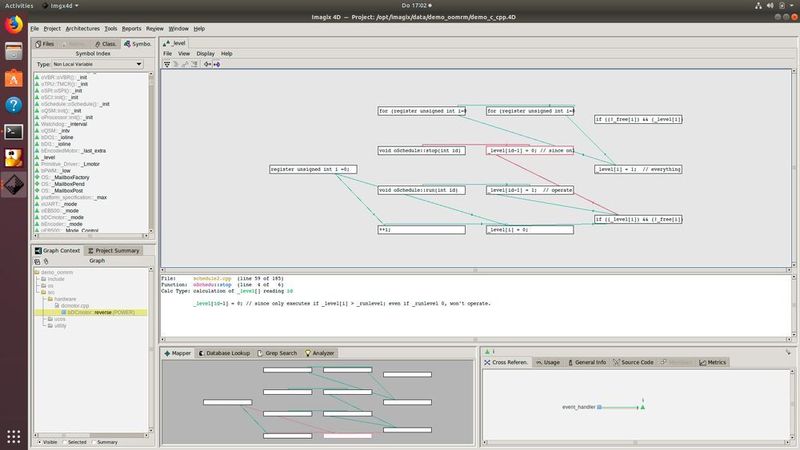This screenshot has width=800, height=450.
Task: Click the pin icon at the panel's upper right corner
Action: click(788, 352)
